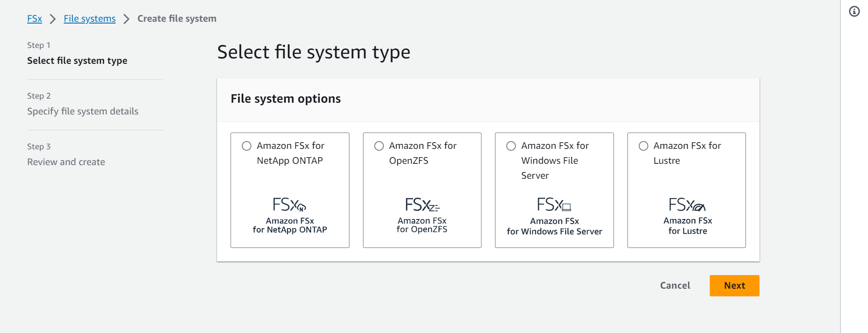Click the FSx for Windows File Server logo
868x333 pixels.
(x=554, y=216)
